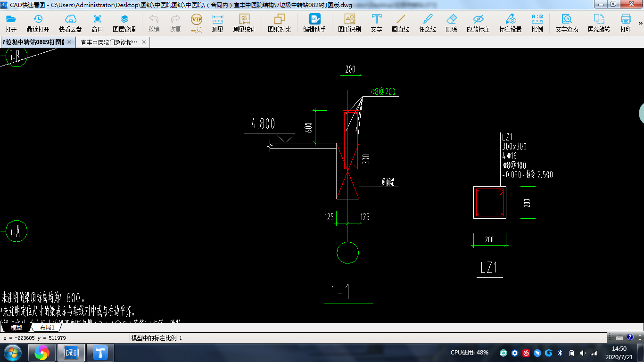This screenshot has height=362, width=644.
Task: Open the soft keyboard icon in language bar
Action: click(x=619, y=337)
